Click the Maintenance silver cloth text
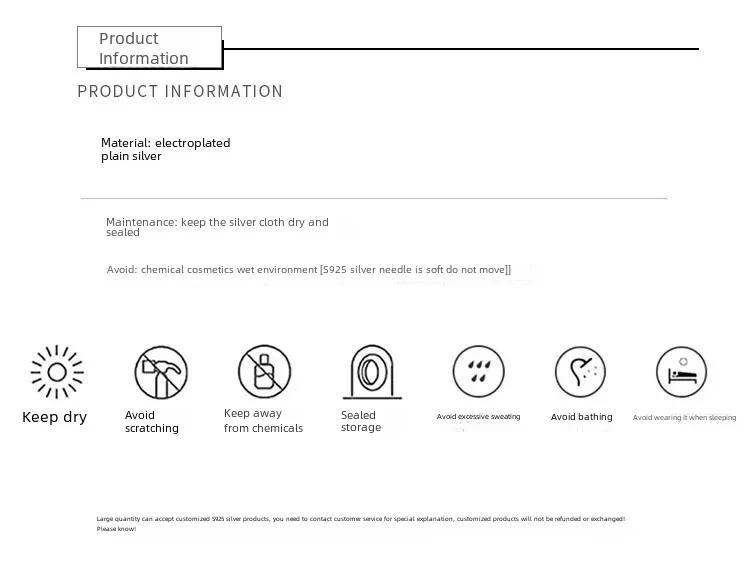The height and width of the screenshot is (562, 750). click(217, 227)
